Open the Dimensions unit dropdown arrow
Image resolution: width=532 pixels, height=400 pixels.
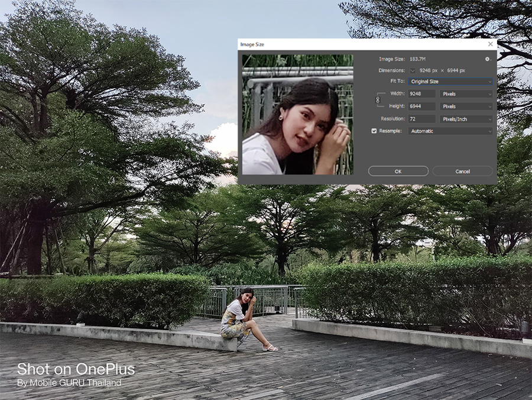click(413, 70)
